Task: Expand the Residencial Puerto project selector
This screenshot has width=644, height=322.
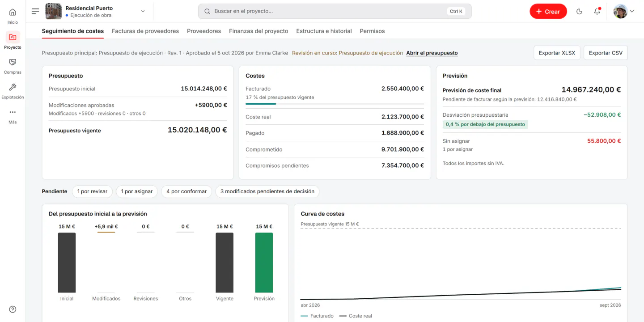Action: point(96,11)
